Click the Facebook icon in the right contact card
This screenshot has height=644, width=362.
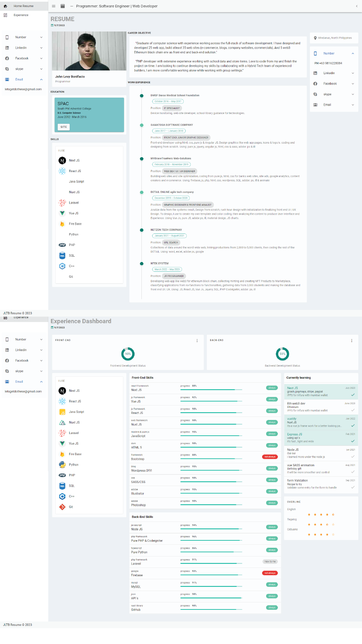(x=315, y=84)
